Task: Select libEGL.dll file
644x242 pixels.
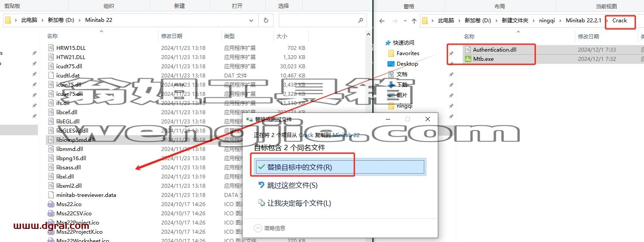Action: tap(68, 122)
